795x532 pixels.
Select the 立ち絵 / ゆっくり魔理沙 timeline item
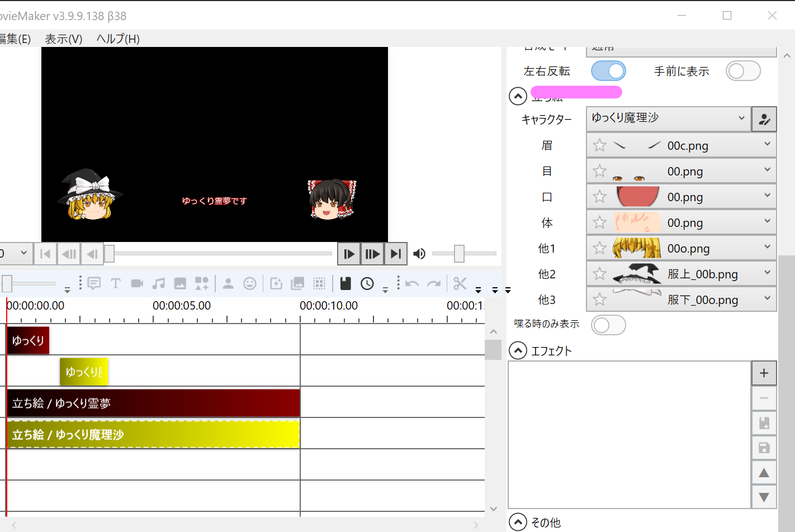coord(153,434)
